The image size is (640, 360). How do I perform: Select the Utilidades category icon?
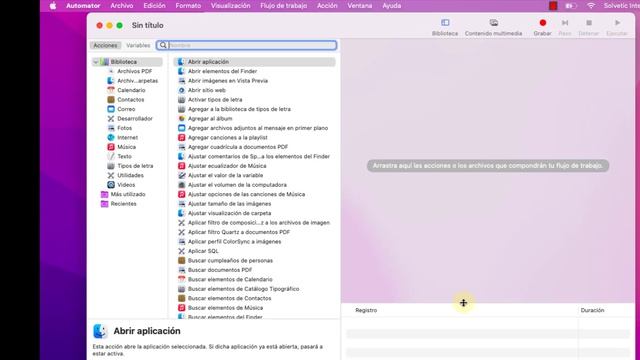(111, 175)
